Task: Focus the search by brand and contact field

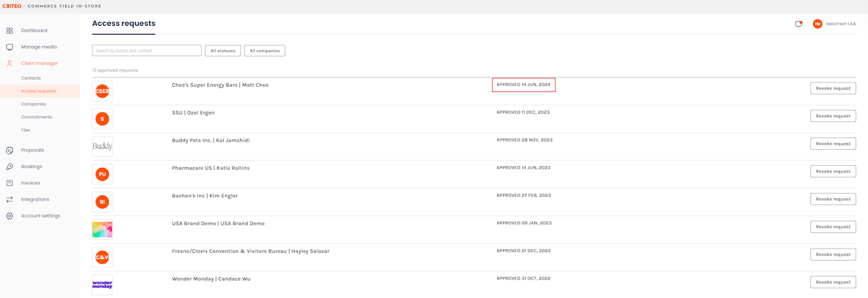Action: 146,51
